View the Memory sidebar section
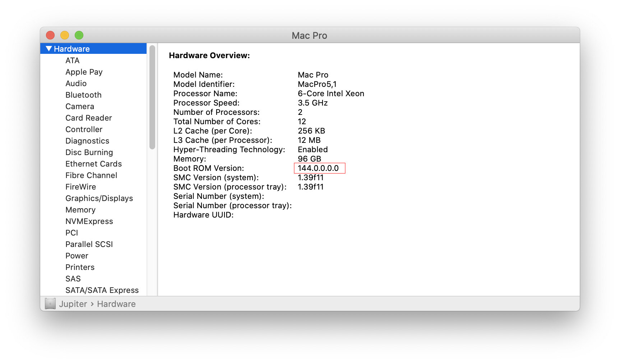 (80, 210)
